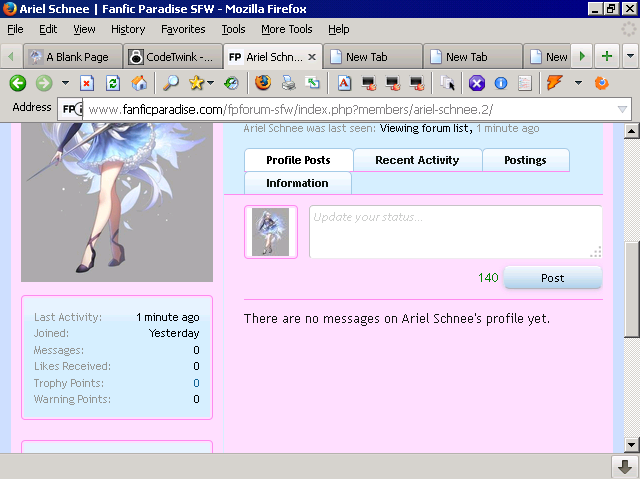Image resolution: width=640 pixels, height=480 pixels.
Task: Click the Joined: Yesterday value
Action: pyautogui.click(x=174, y=333)
